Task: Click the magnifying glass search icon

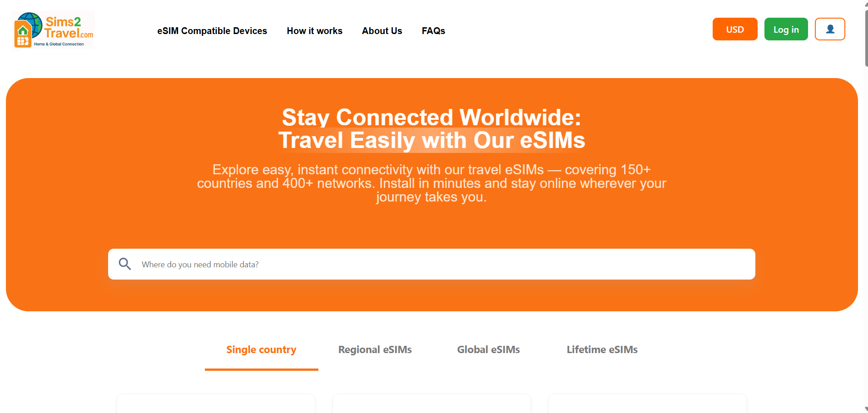Action: coord(125,264)
